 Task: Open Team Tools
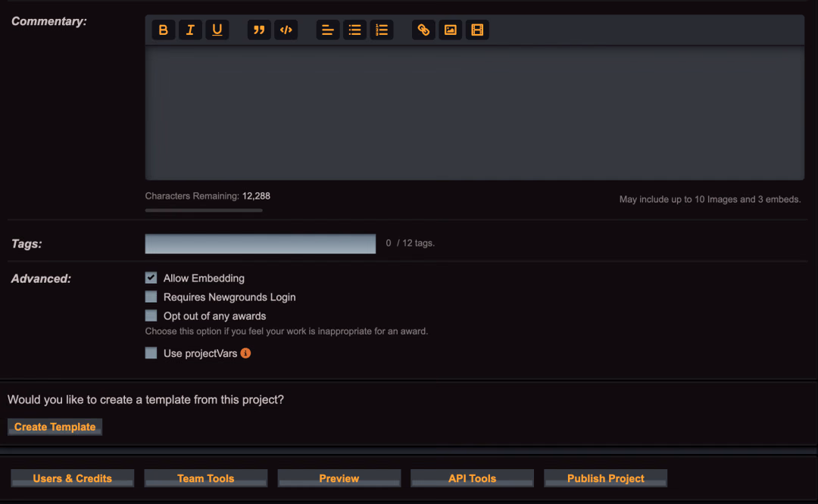tap(205, 478)
